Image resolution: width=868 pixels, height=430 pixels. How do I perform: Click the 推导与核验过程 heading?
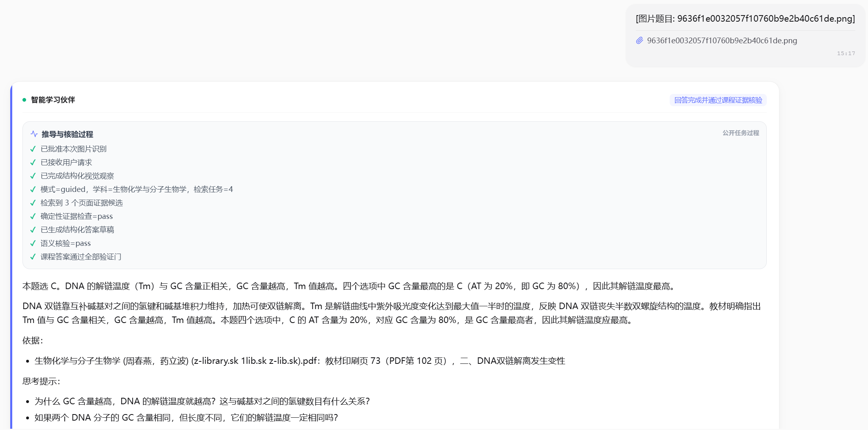(67, 134)
